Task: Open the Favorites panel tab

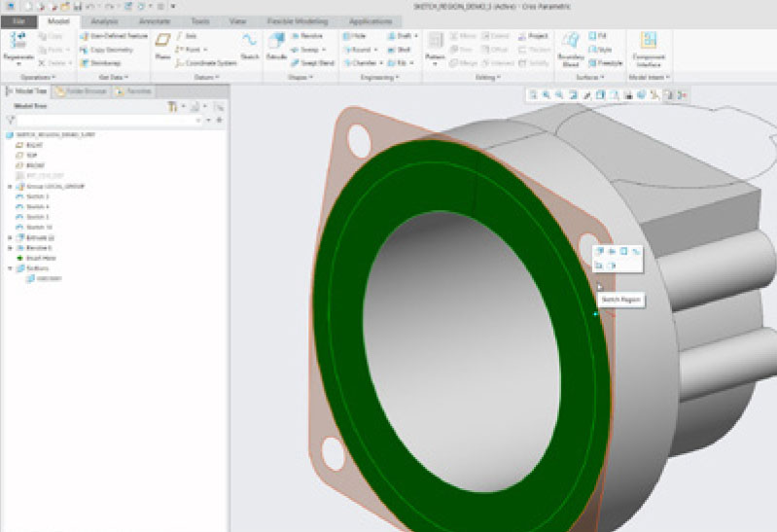Action: click(x=133, y=91)
